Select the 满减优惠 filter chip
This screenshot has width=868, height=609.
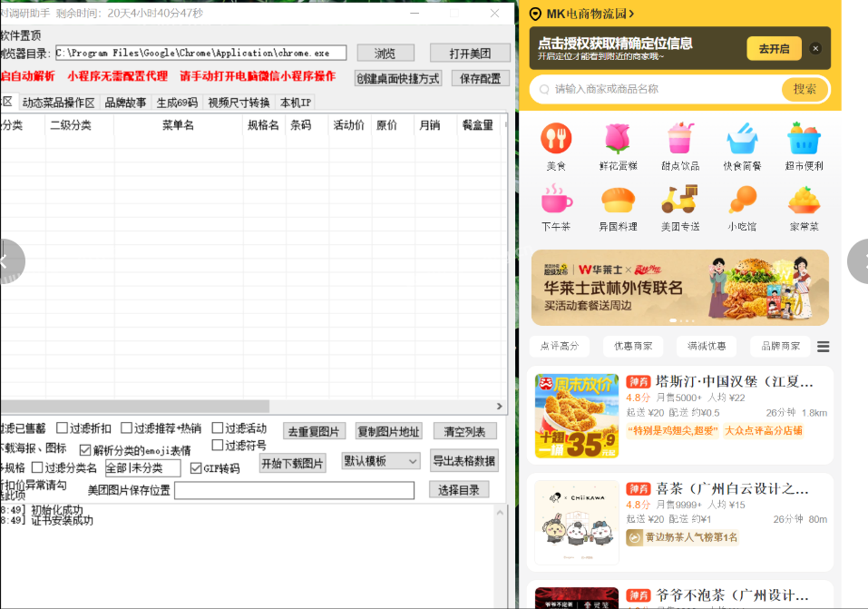coord(707,346)
